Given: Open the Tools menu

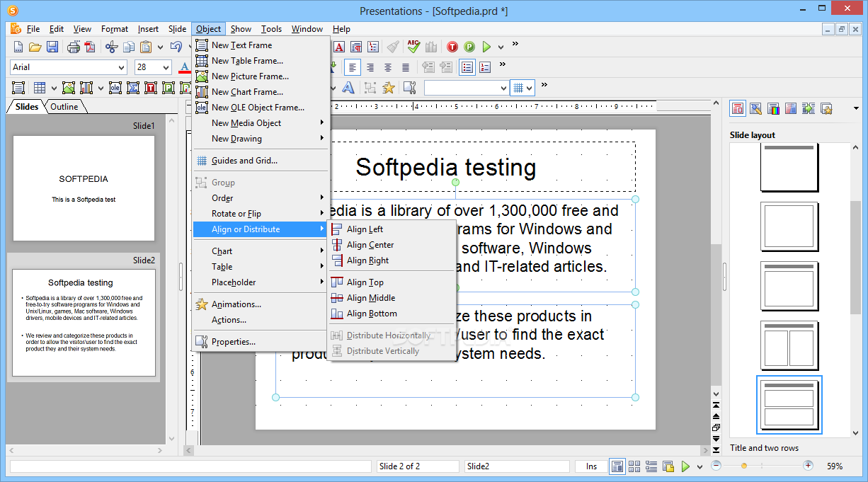Looking at the screenshot, I should click(271, 29).
